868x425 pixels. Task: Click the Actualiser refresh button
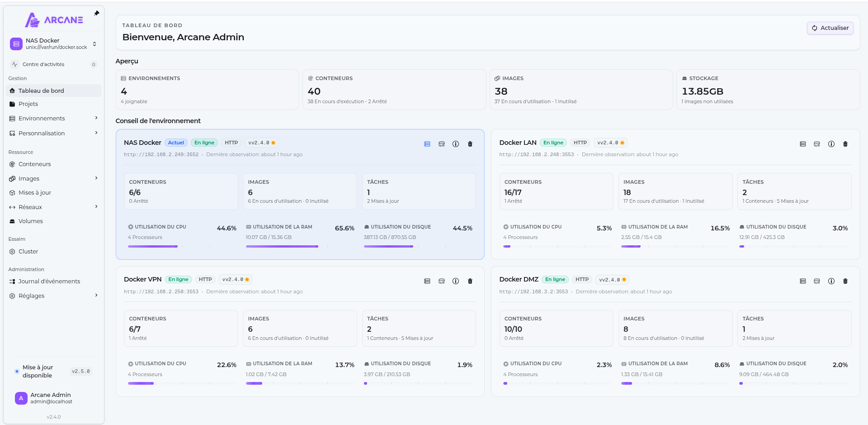(830, 28)
